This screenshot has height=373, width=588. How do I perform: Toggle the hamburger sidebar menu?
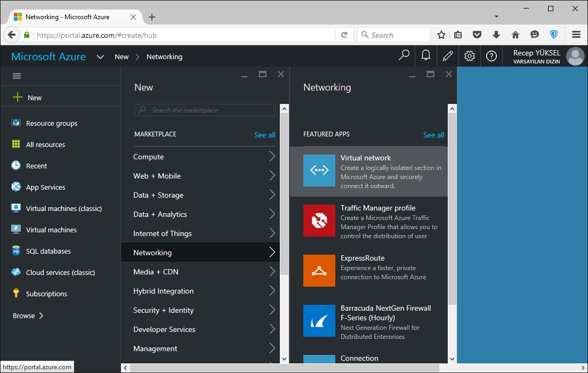(x=17, y=76)
